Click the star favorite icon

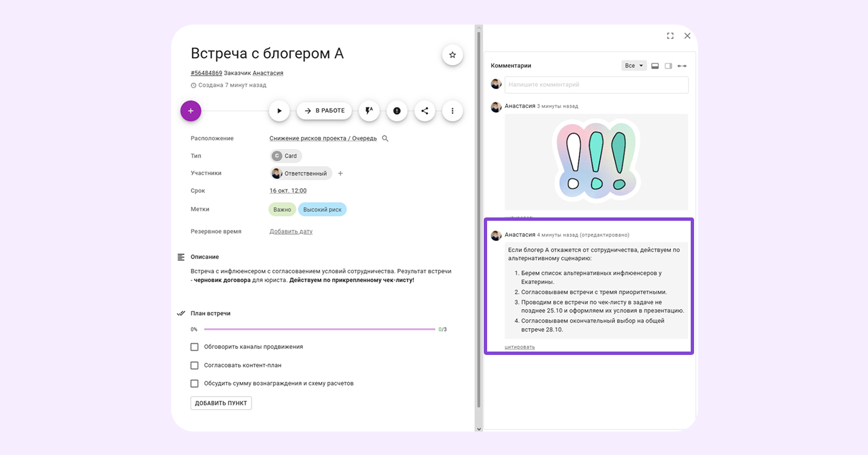pyautogui.click(x=452, y=55)
